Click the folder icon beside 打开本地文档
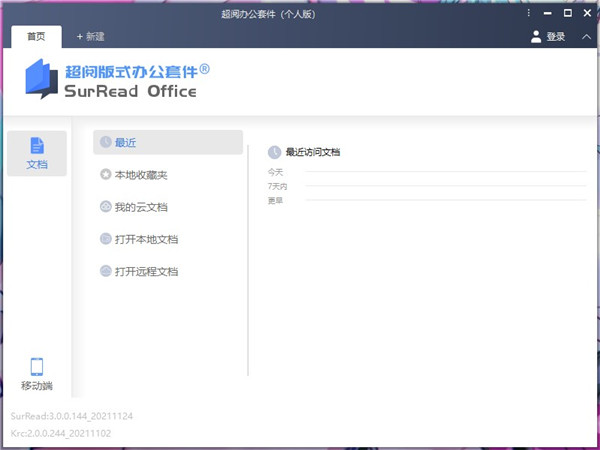This screenshot has width=600, height=450. point(106,239)
